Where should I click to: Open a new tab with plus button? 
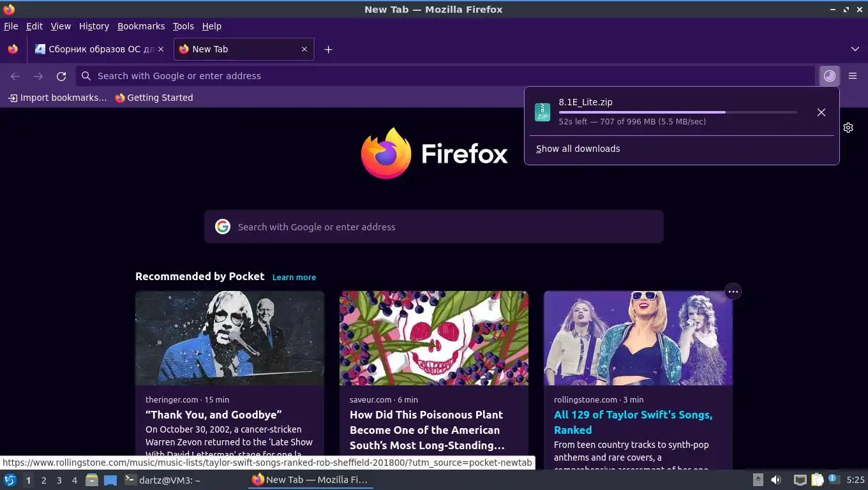point(328,49)
